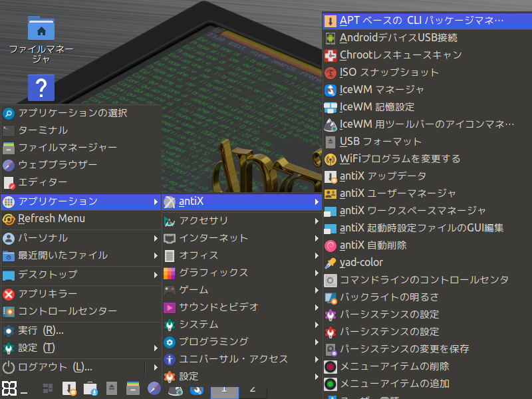Viewport: 532px width, 399px height.
Task: Open the オフィス menu category
Action: 242,256
